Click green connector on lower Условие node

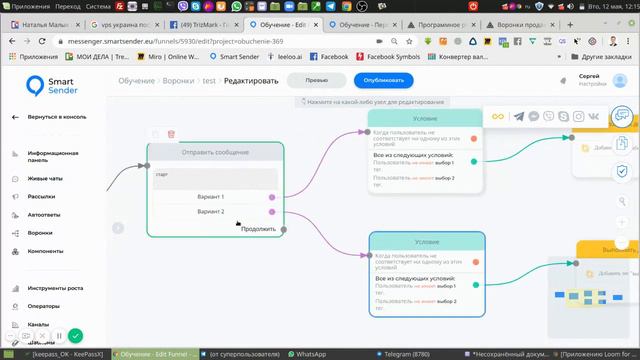(476, 285)
